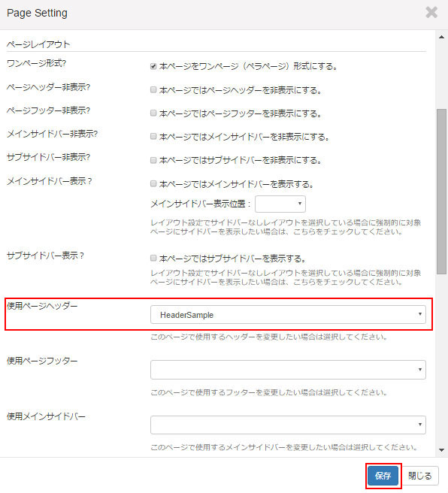Image resolution: width=448 pixels, height=493 pixels.
Task: Open 使用メインサイドバー dropdown
Action: 288,425
